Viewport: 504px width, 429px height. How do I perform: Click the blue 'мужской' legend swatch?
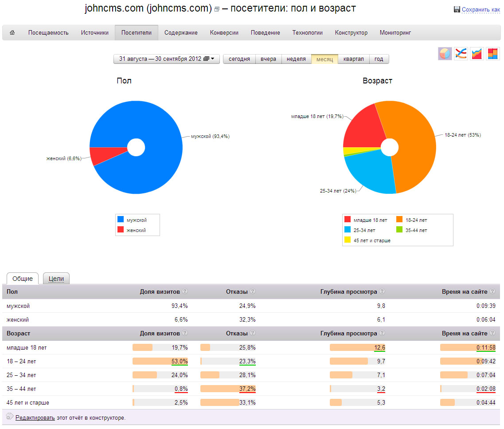pos(120,220)
